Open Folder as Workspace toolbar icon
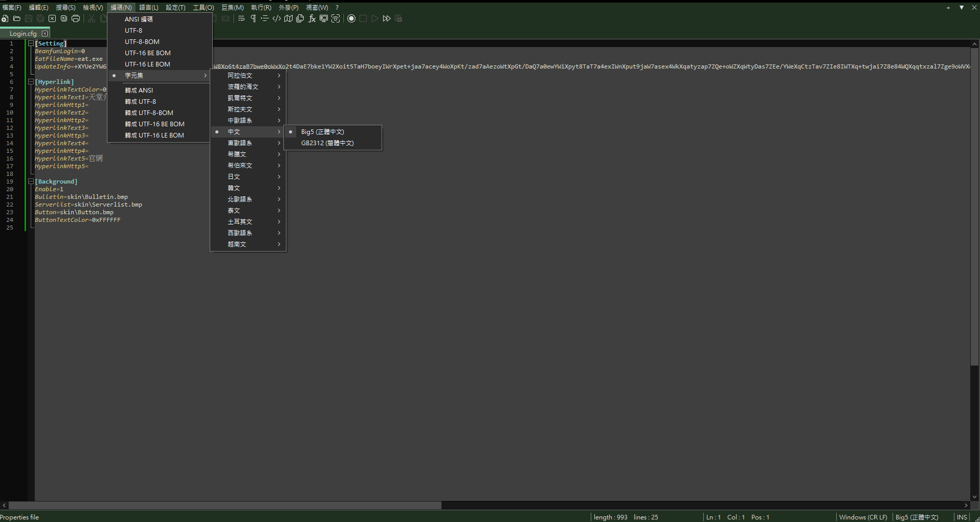980x522 pixels. click(324, 18)
